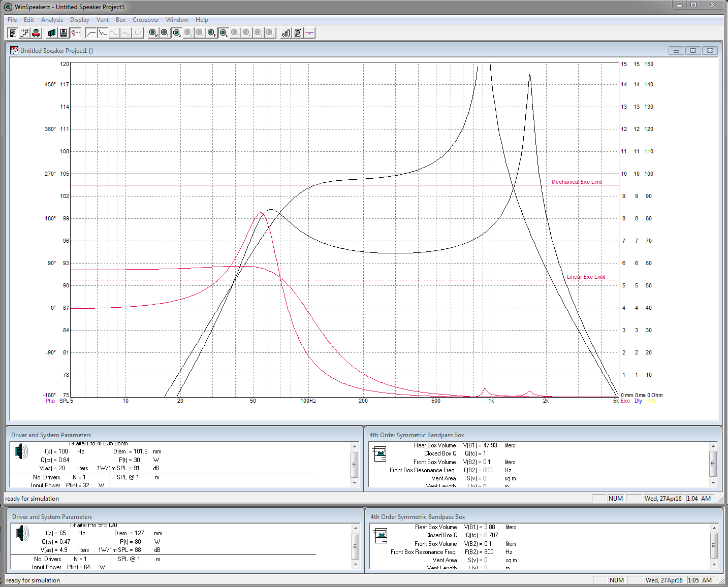Viewport: 728px width, 587px height.
Task: Click the loudspeaker box toolbar icon
Action: tap(64, 33)
